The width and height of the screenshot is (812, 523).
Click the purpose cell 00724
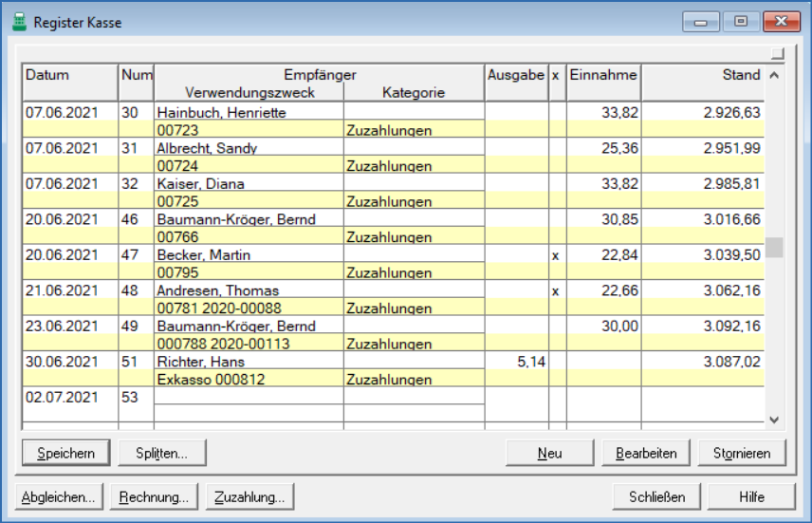click(x=249, y=165)
